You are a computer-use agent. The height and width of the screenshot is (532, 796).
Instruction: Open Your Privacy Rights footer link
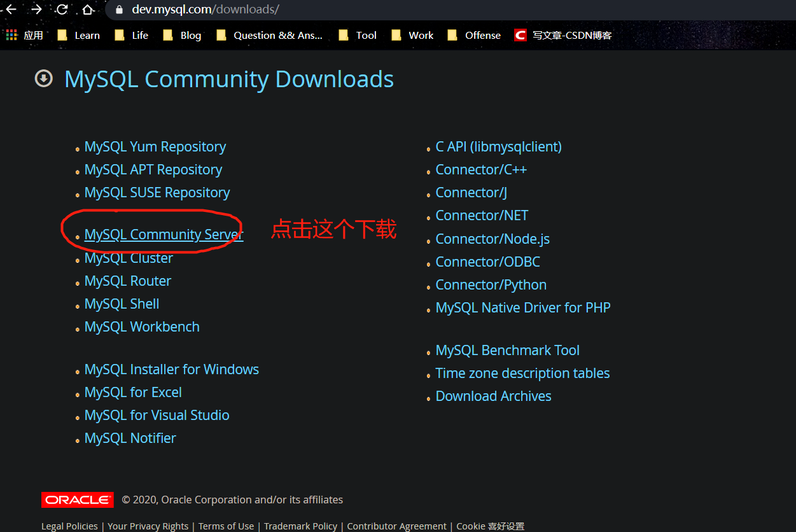(148, 526)
